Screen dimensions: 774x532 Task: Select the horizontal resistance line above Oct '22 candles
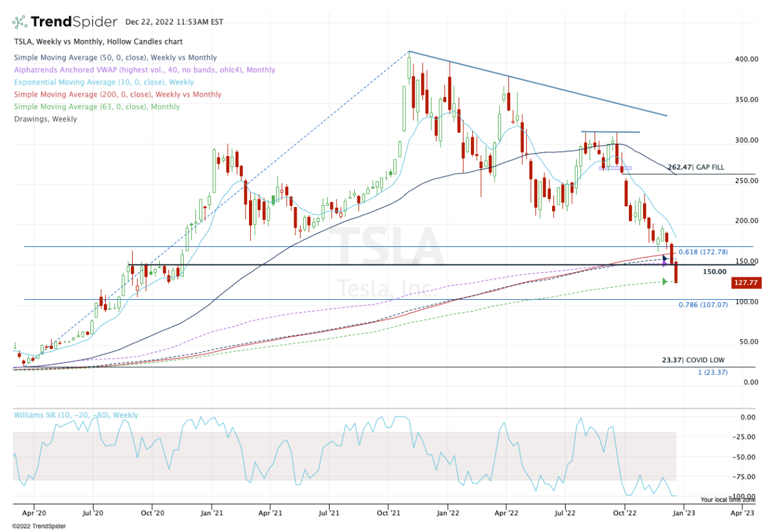610,130
